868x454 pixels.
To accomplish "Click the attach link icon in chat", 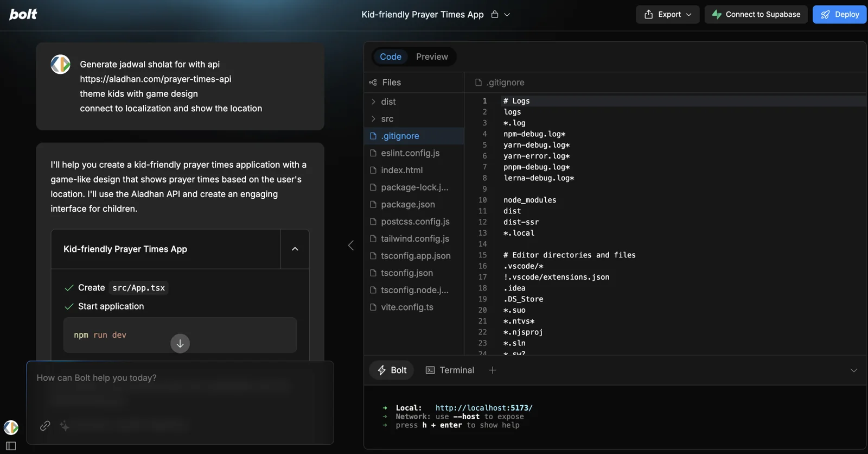I will point(45,426).
